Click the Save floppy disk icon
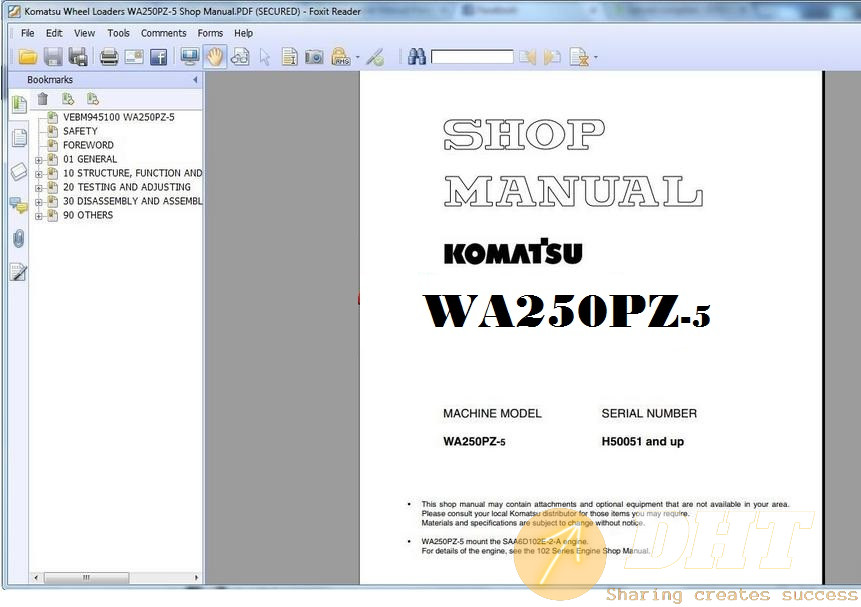The width and height of the screenshot is (861, 607). click(x=53, y=57)
